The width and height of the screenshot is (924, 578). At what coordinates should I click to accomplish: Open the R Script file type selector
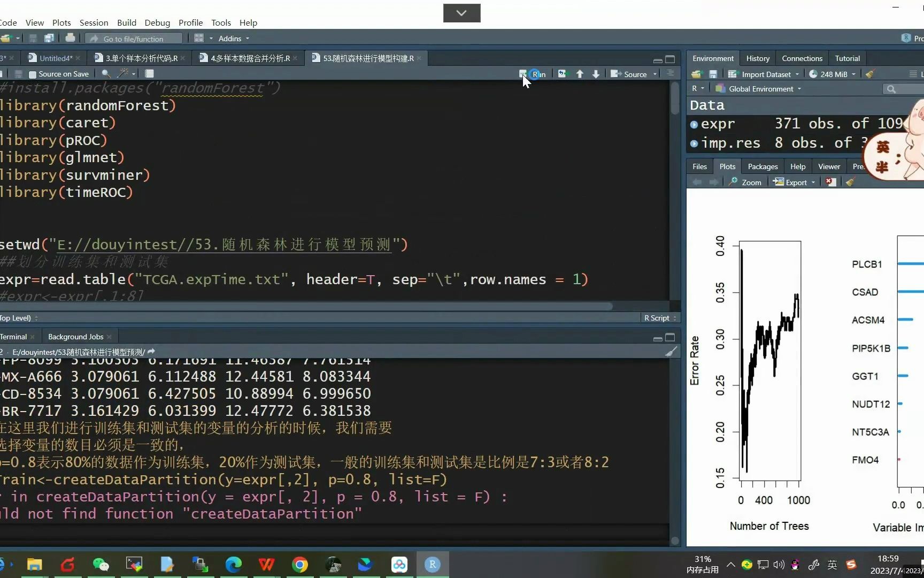(660, 318)
